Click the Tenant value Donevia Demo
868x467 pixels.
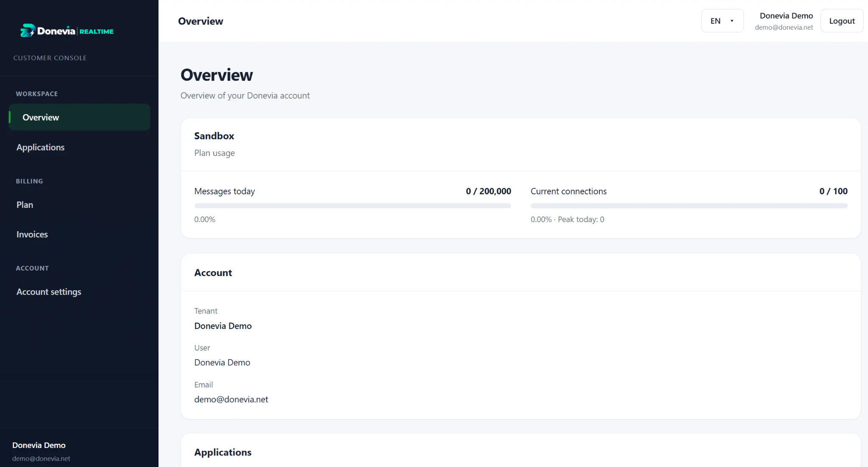(x=223, y=326)
